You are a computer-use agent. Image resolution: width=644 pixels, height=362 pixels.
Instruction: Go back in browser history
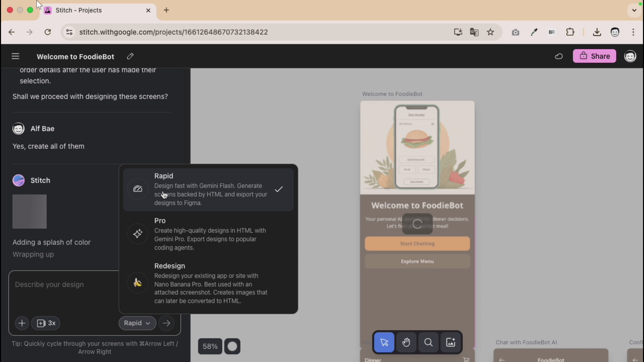[x=12, y=32]
